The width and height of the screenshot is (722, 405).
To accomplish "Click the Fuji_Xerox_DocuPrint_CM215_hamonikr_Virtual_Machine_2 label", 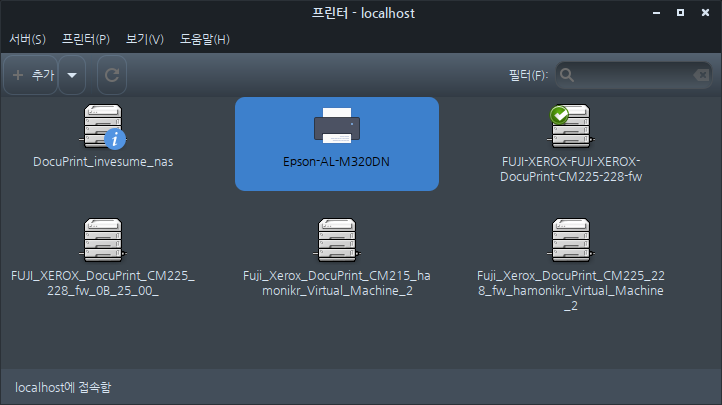I will coord(337,283).
